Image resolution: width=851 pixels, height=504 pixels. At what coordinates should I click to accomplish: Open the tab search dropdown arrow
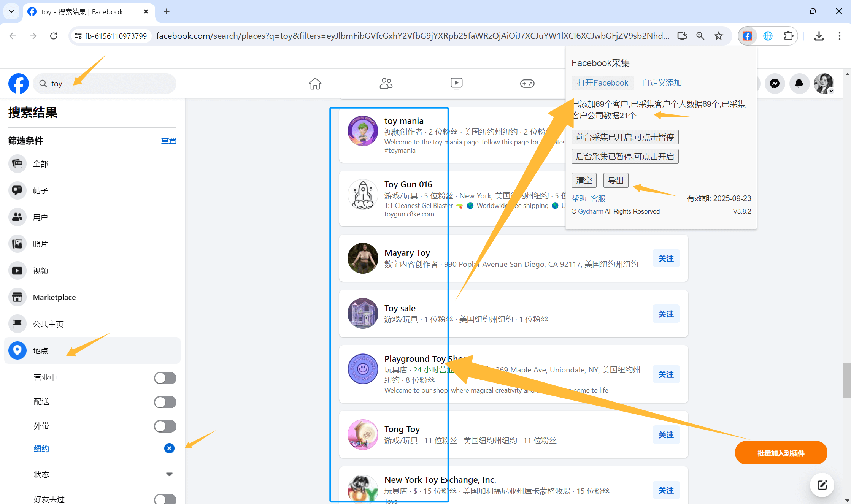(x=11, y=11)
